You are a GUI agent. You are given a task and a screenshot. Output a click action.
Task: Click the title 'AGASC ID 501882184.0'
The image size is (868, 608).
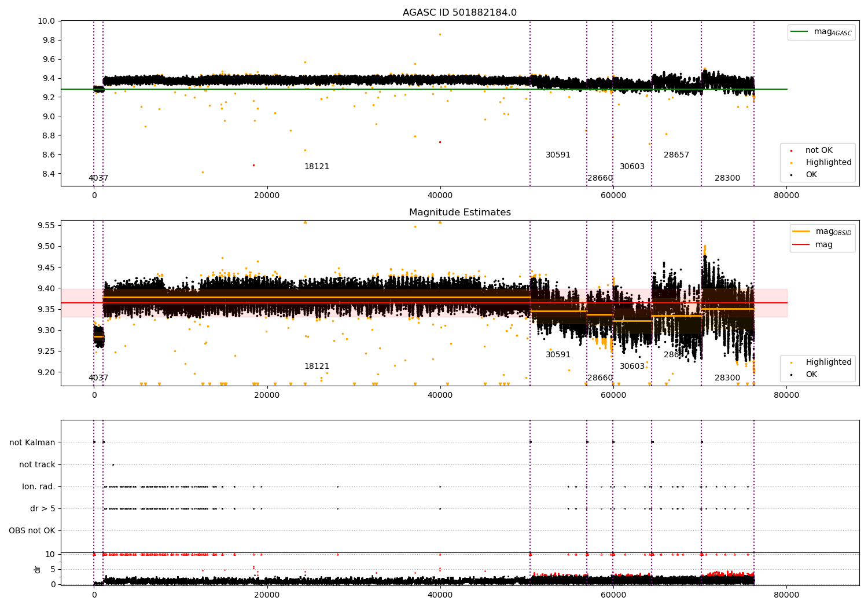459,13
